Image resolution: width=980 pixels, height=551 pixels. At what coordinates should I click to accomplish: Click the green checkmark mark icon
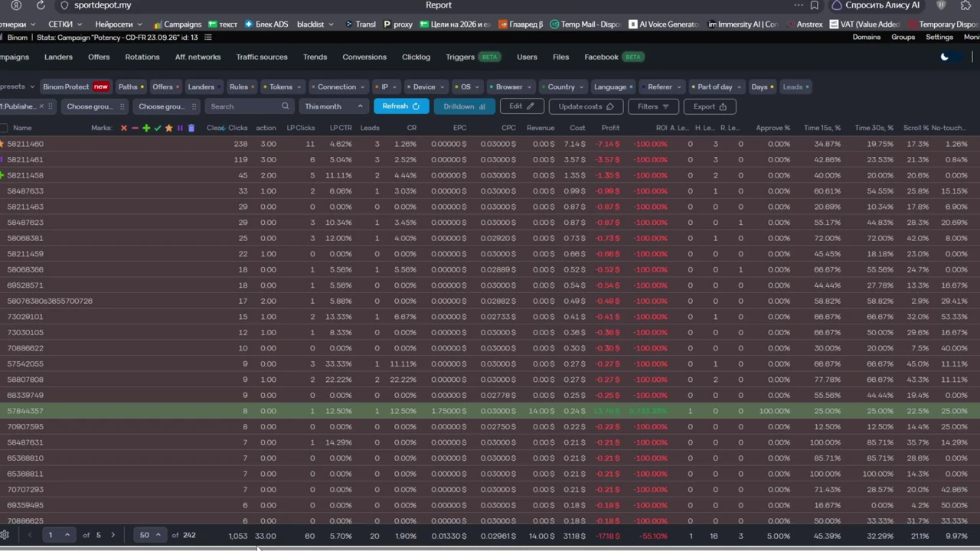pos(158,128)
